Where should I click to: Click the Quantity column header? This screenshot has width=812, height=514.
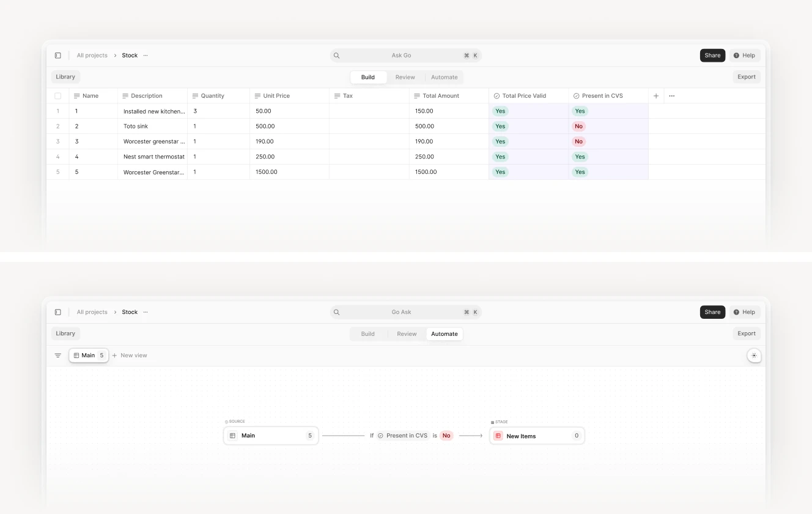click(x=219, y=96)
